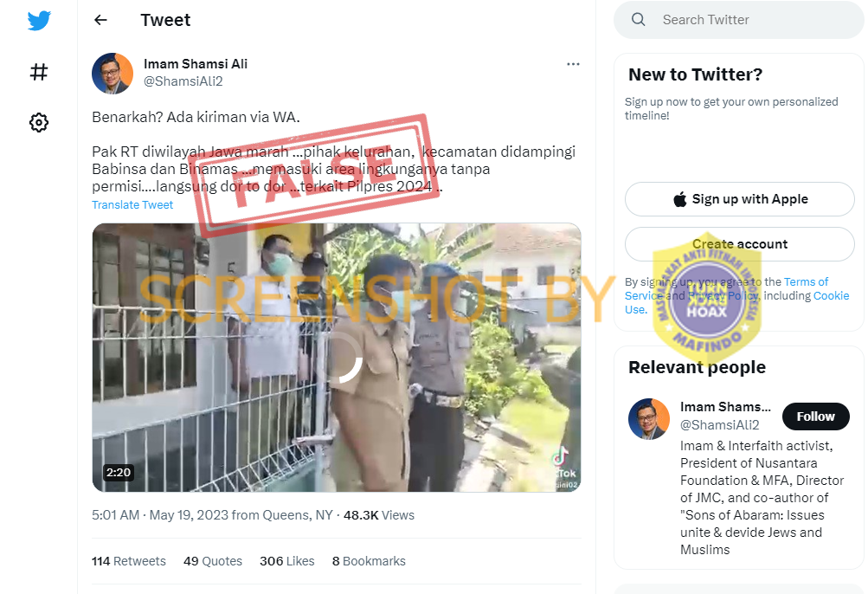
Task: View the 114 Retweets list
Action: tap(128, 561)
